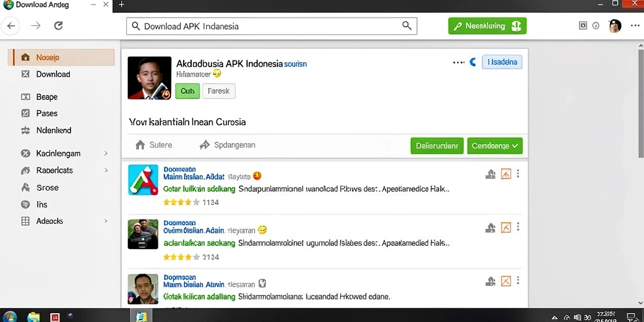Expand the Kadnlengam sidebar item
This screenshot has width=644, height=322.
pos(106,153)
